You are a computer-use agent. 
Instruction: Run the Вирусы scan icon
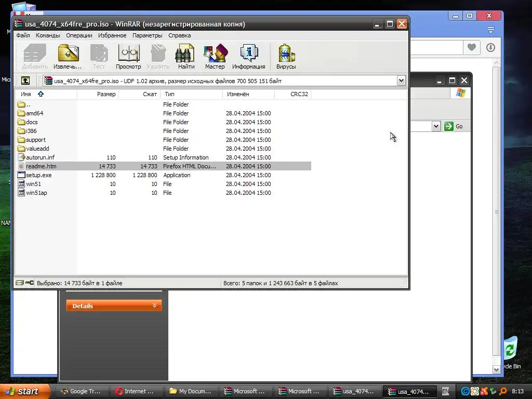[286, 57]
